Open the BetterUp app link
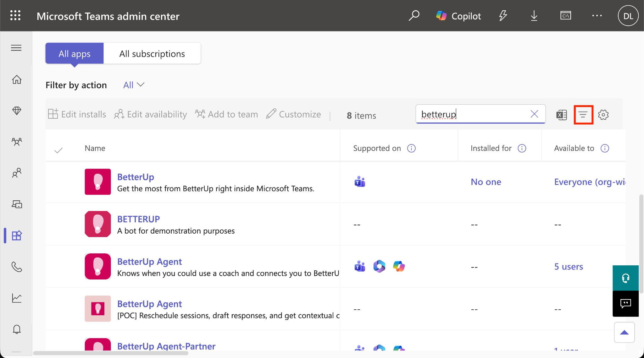Screen dimensions: 644x358 point(136,177)
